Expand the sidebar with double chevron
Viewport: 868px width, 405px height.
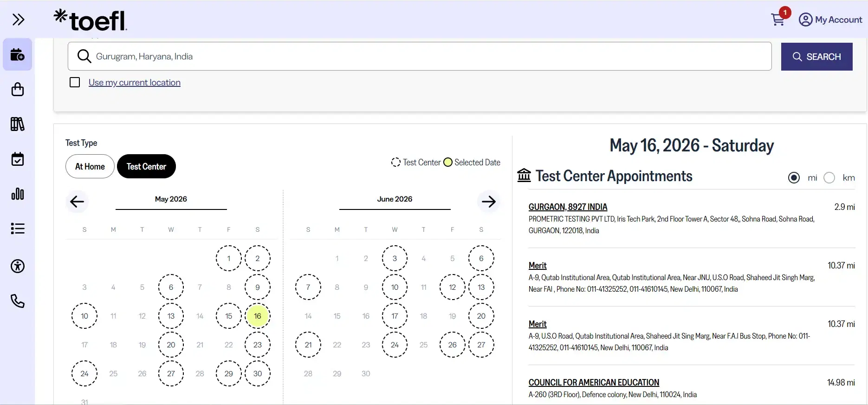(x=18, y=20)
